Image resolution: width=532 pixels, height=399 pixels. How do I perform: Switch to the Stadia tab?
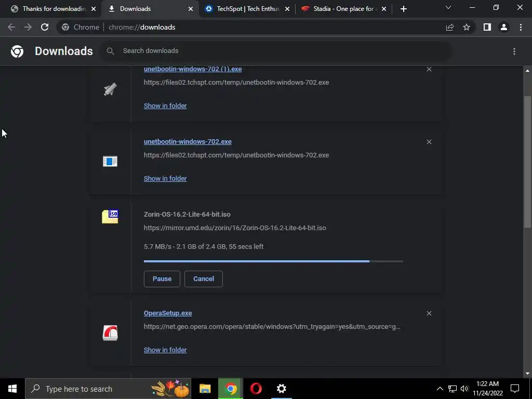(343, 9)
